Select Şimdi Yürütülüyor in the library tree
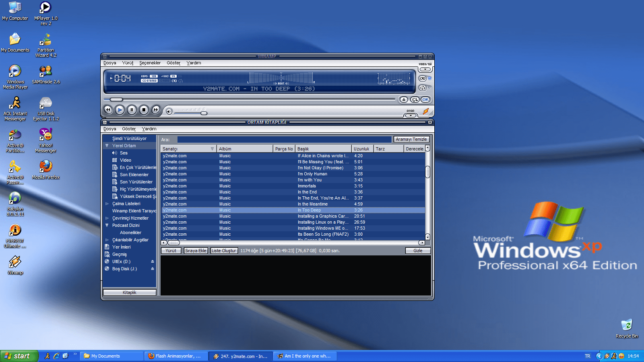Screen dimensions: 644x362 click(129, 138)
